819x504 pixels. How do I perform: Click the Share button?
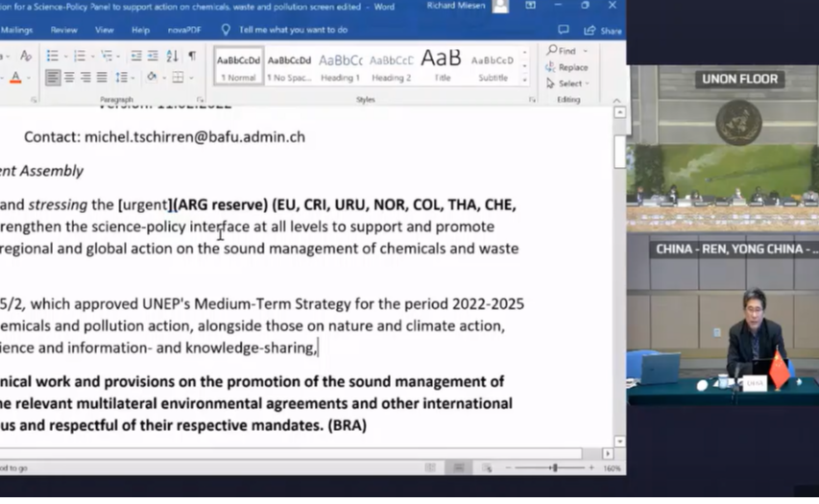tap(604, 30)
